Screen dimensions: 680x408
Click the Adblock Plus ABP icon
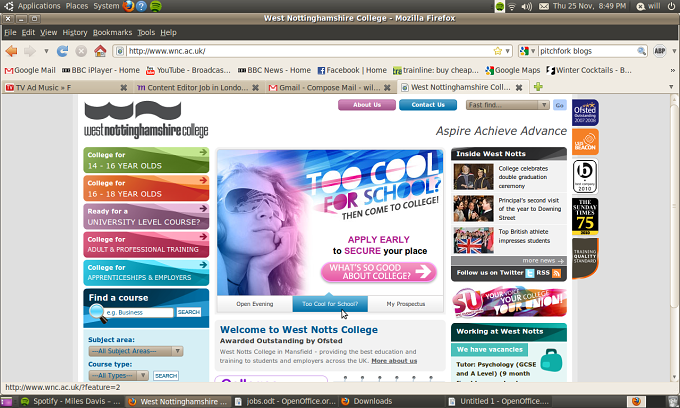click(660, 51)
